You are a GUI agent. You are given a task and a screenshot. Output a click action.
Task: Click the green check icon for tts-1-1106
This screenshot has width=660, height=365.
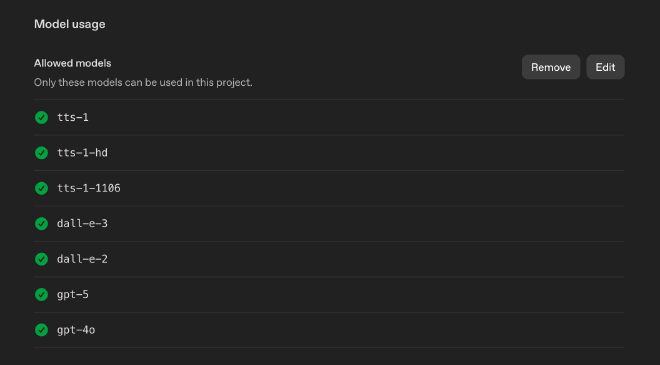(x=41, y=188)
